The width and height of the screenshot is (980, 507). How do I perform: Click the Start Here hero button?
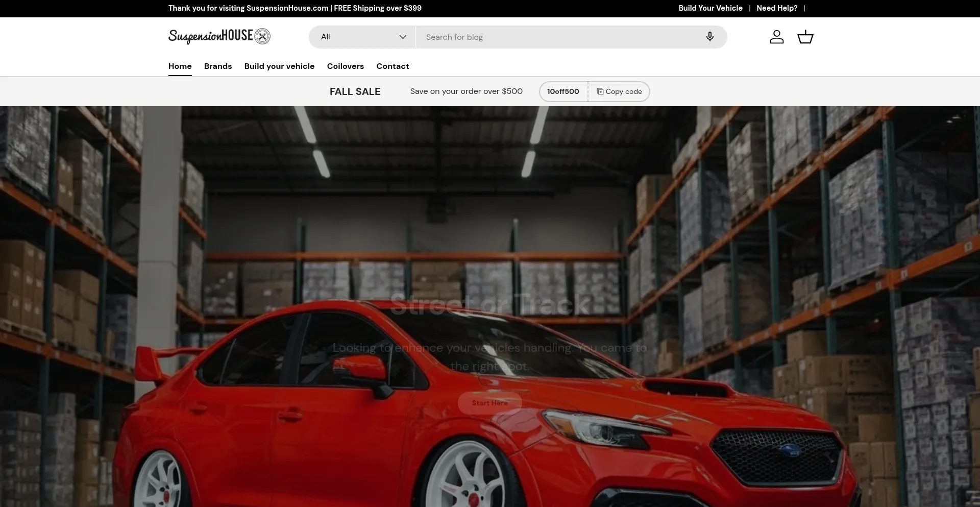tap(489, 403)
